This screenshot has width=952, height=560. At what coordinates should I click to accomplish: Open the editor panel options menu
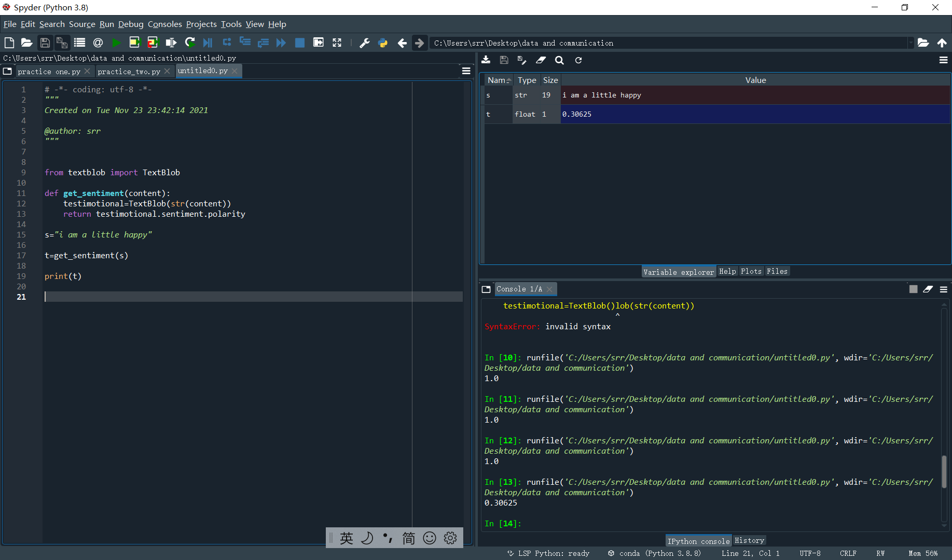465,71
